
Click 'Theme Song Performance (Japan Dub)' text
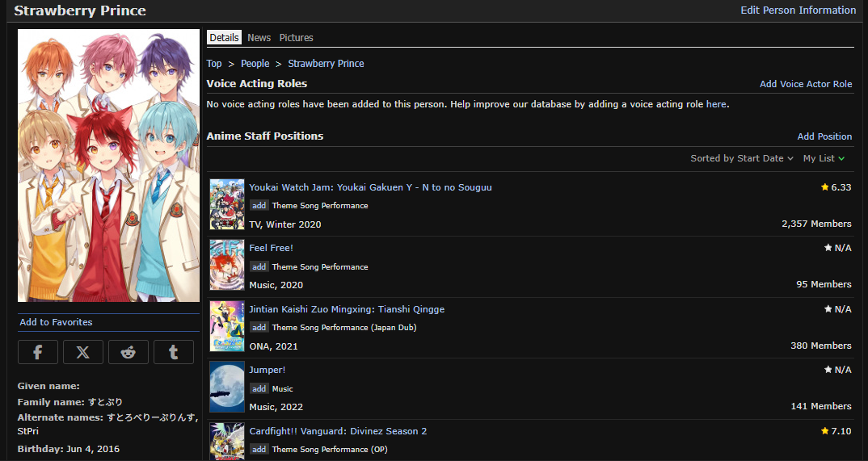pos(344,328)
